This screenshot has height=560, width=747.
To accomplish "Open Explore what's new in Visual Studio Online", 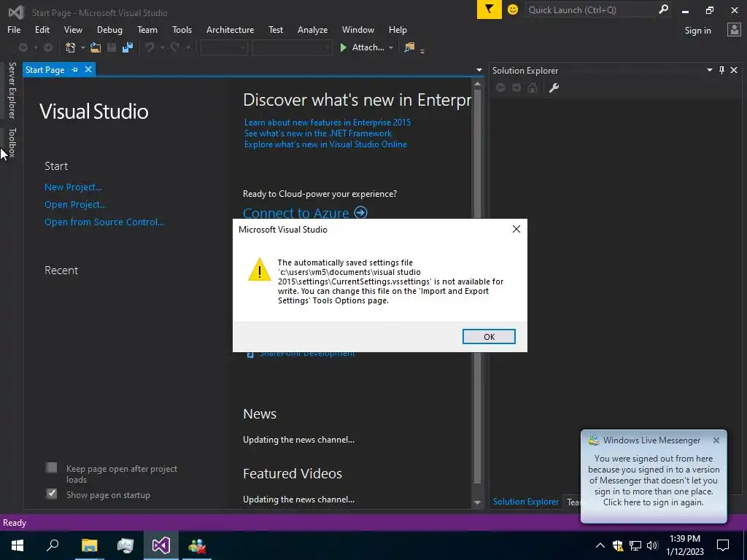I will (x=325, y=144).
